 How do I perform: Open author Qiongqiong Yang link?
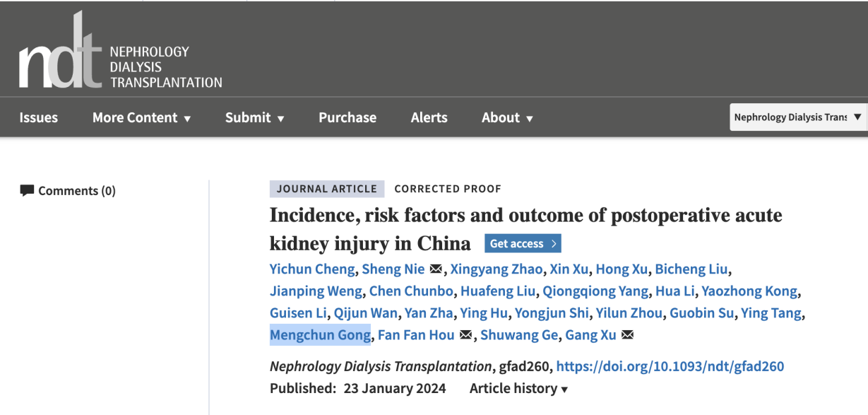(x=595, y=291)
